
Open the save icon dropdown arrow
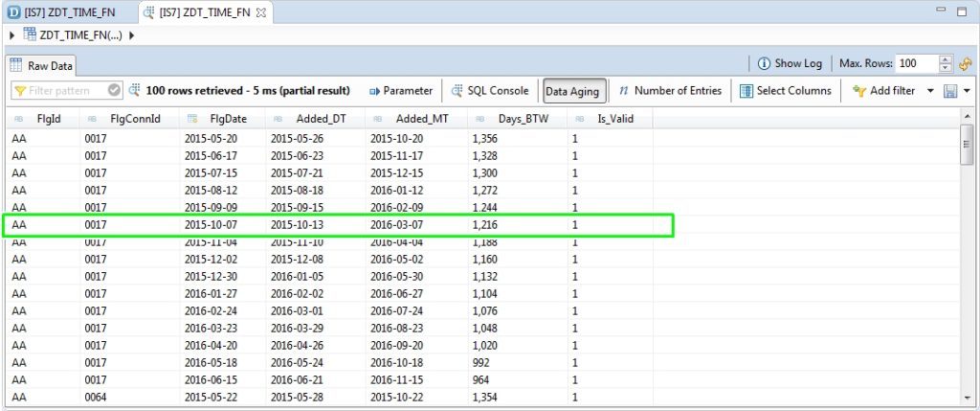pyautogui.click(x=967, y=91)
